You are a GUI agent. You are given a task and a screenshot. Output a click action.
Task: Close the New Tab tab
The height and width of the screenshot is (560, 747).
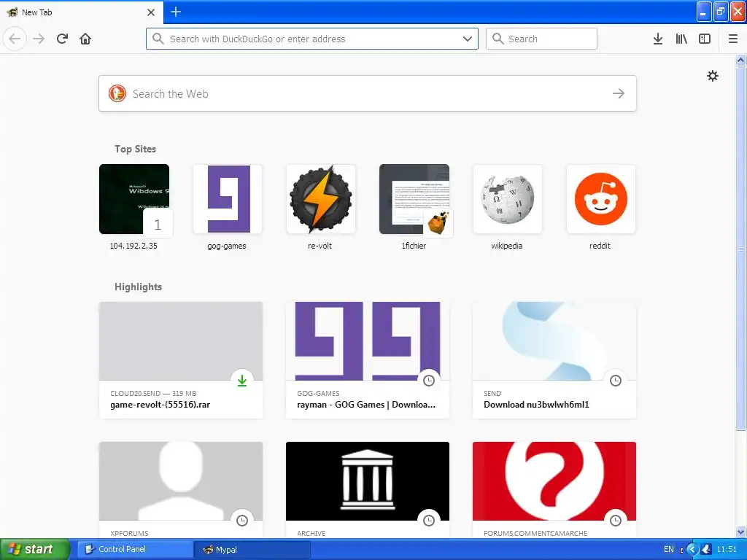coord(151,12)
